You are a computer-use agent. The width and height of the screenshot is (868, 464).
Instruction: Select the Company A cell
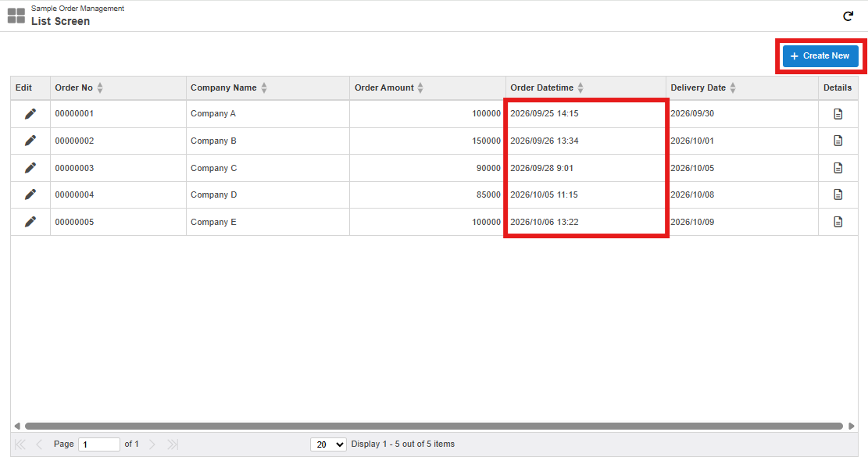(268, 113)
